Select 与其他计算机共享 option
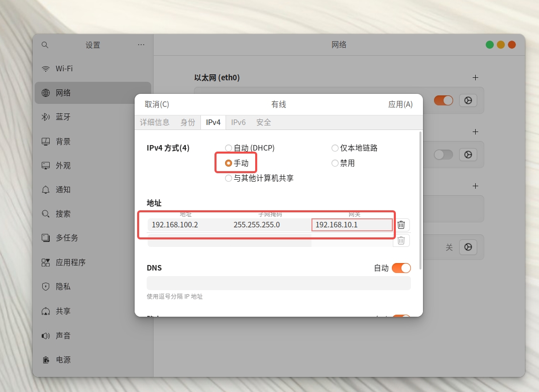Image resolution: width=539 pixels, height=392 pixels. pos(259,178)
